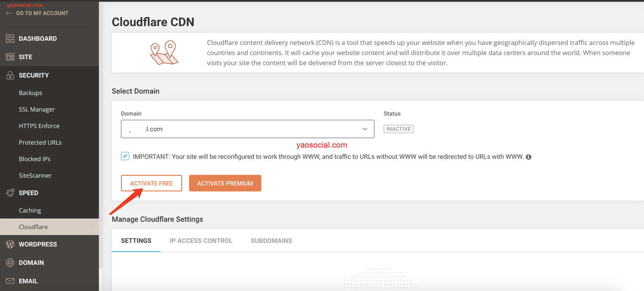Click the WordPress logo icon
Viewport: 644px width, 291px height.
[10, 244]
